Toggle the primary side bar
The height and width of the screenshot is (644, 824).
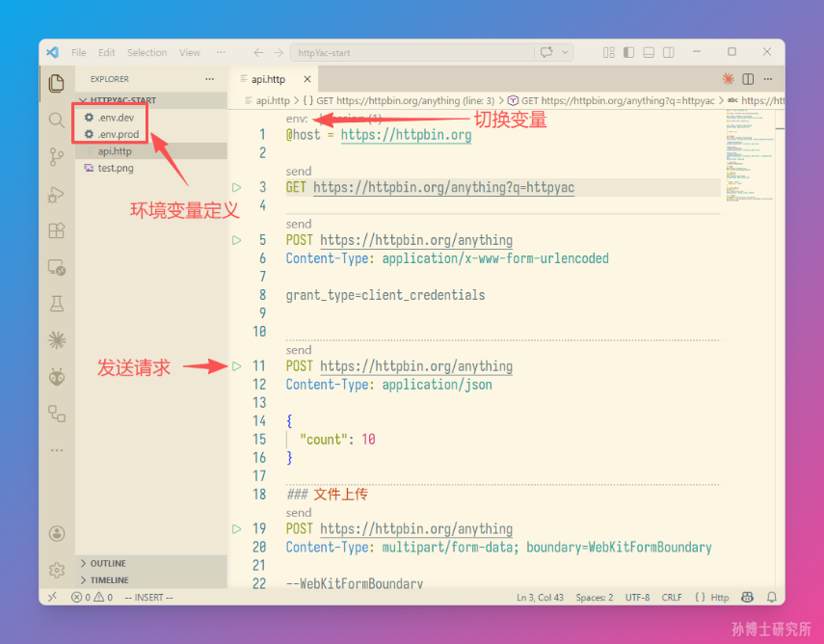point(628,53)
